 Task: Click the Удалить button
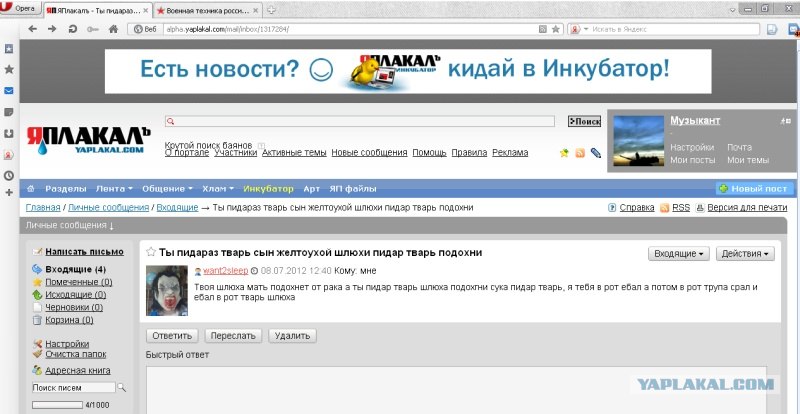click(290, 336)
